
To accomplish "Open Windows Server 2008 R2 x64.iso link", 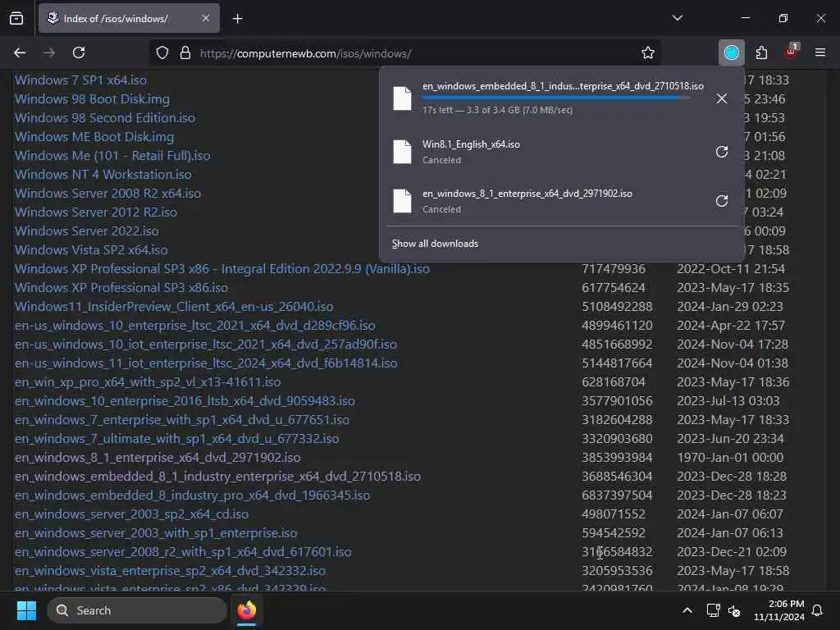I will click(x=107, y=194).
